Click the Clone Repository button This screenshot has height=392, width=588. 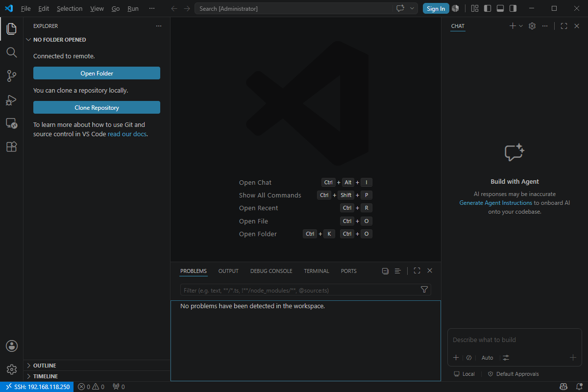point(97,107)
